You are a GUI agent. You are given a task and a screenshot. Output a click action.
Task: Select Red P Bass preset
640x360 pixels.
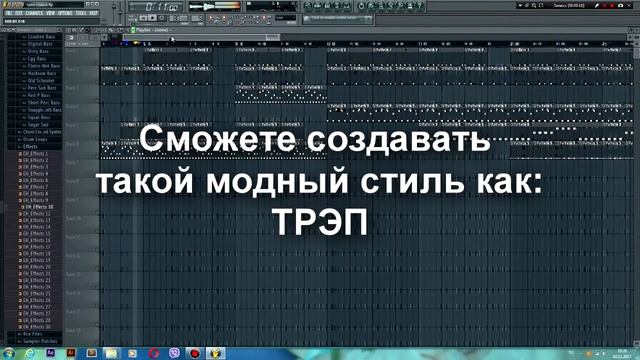coord(38,96)
